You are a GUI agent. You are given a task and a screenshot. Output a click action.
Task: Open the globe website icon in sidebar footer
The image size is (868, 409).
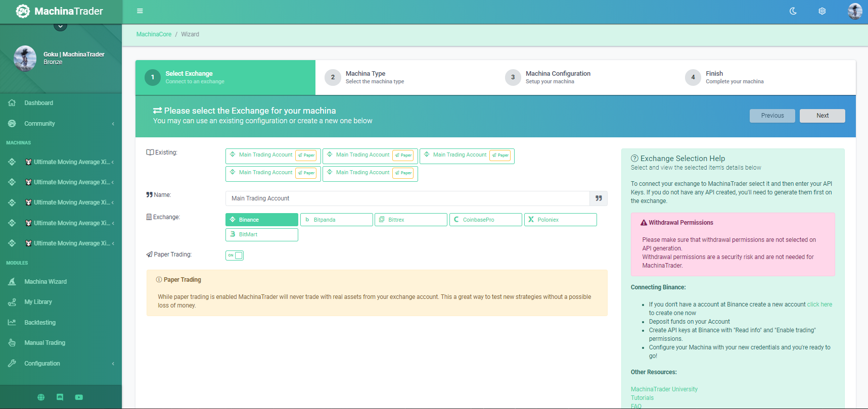pyautogui.click(x=41, y=397)
